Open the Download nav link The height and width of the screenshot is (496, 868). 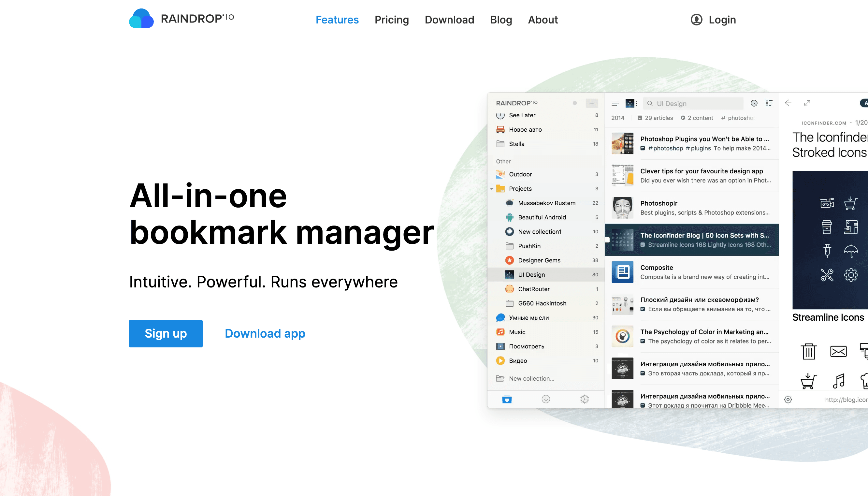[x=449, y=20]
